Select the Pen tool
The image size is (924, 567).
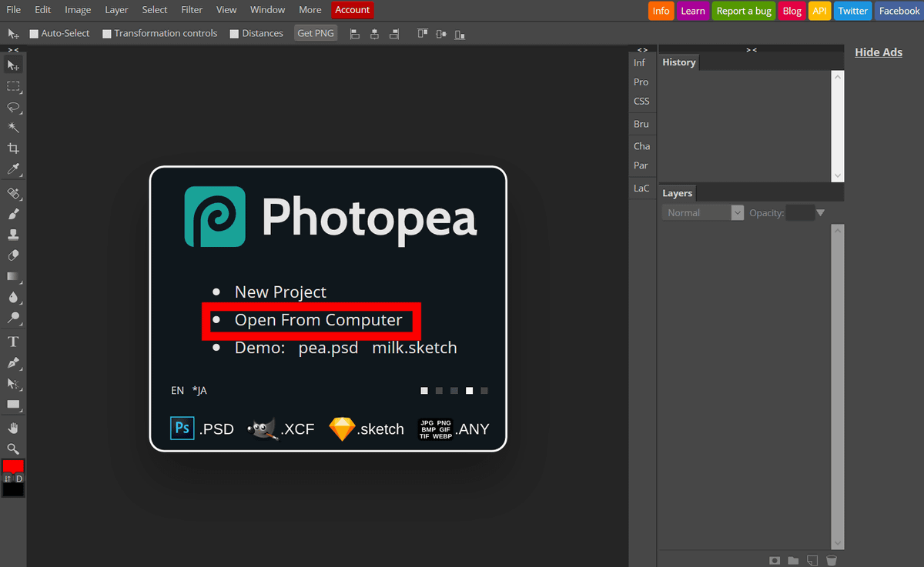coord(13,362)
